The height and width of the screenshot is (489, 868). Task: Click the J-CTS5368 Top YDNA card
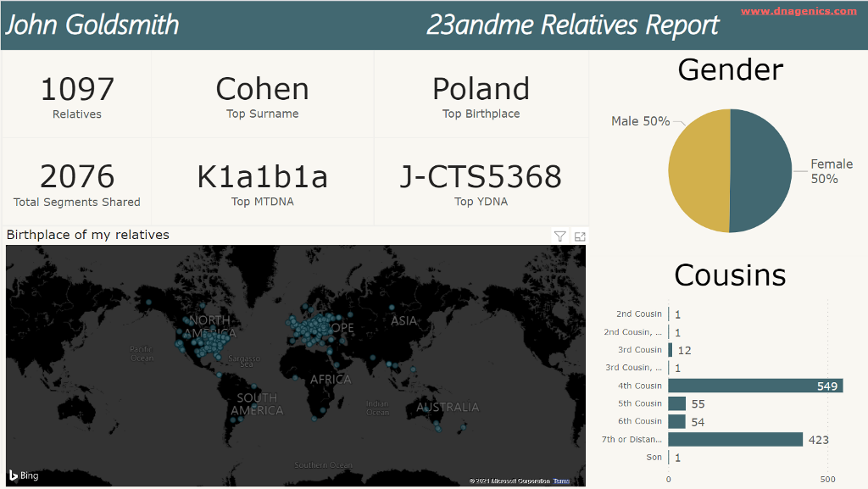(x=481, y=182)
